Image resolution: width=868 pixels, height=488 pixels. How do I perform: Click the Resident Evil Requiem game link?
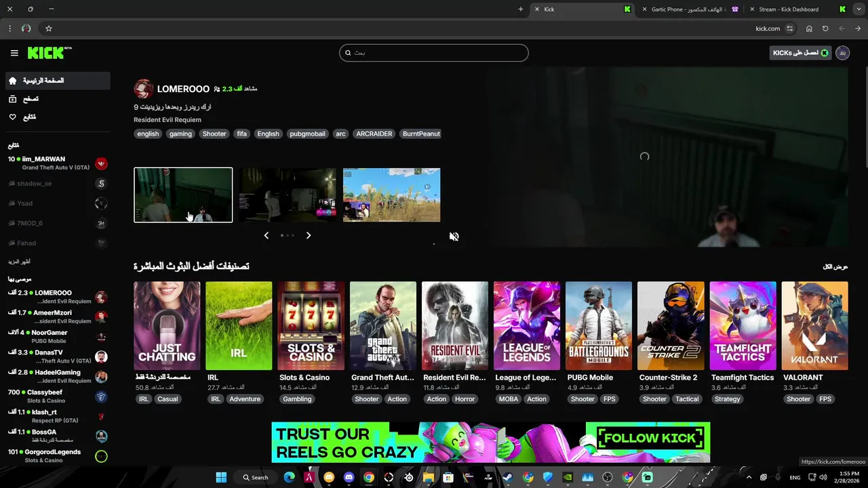(x=167, y=120)
